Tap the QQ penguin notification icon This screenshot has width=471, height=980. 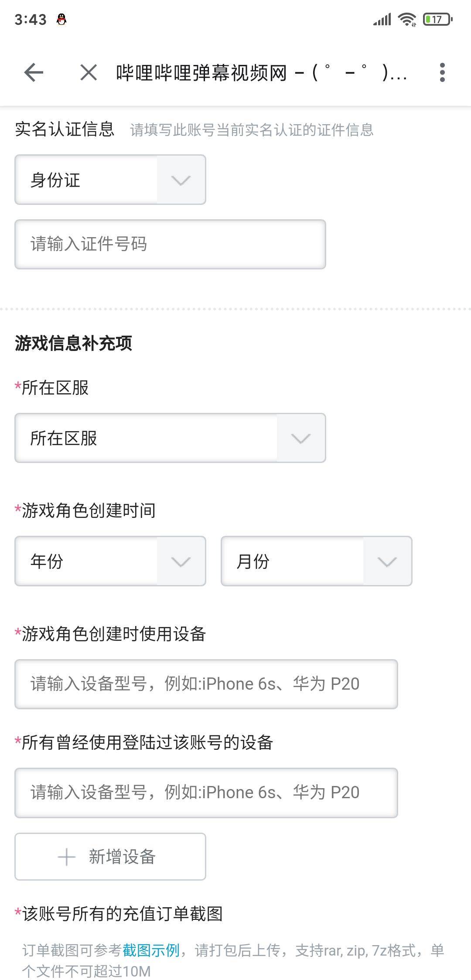(61, 19)
